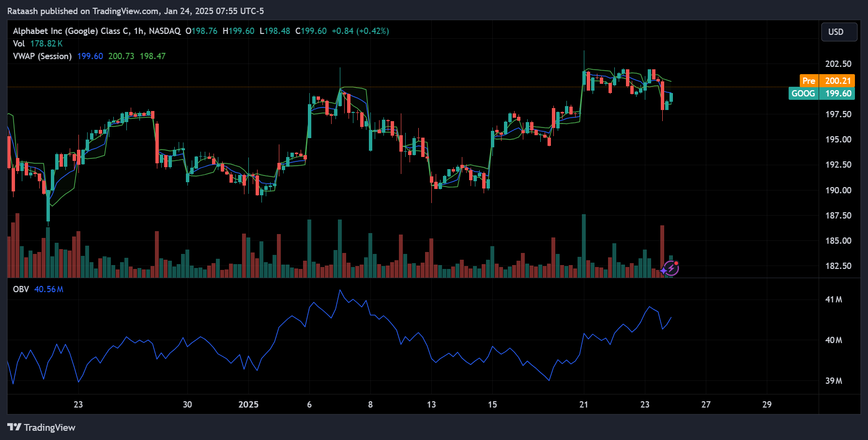Click the 197.50 price axis label
This screenshot has width=868, height=440.
tap(838, 114)
